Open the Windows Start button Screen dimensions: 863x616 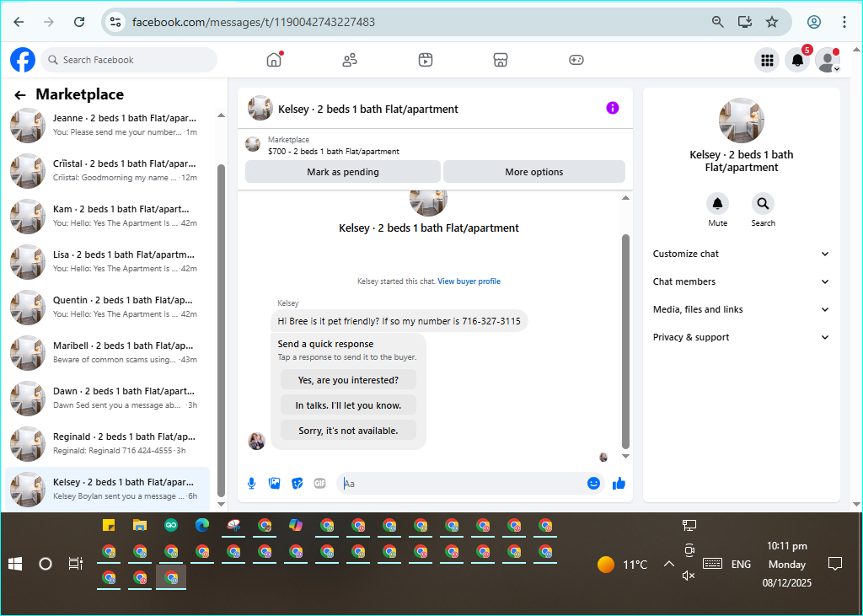(x=15, y=564)
